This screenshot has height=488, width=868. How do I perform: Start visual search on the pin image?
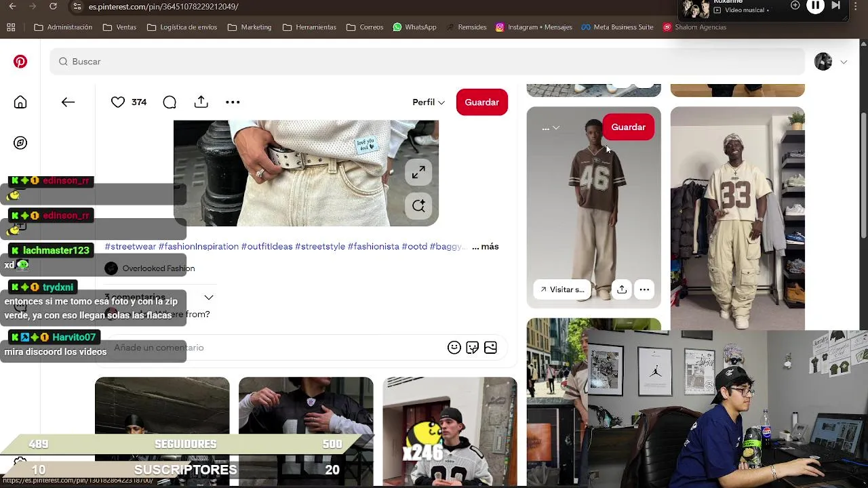(x=418, y=205)
